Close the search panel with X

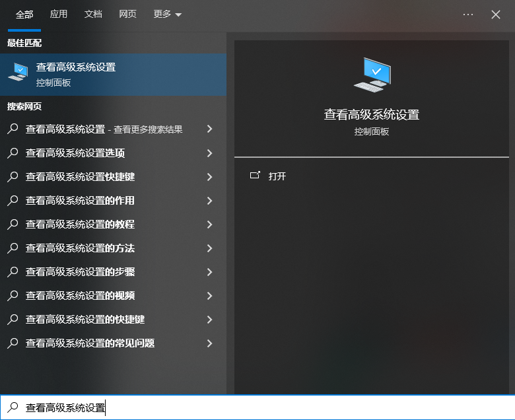(x=496, y=15)
